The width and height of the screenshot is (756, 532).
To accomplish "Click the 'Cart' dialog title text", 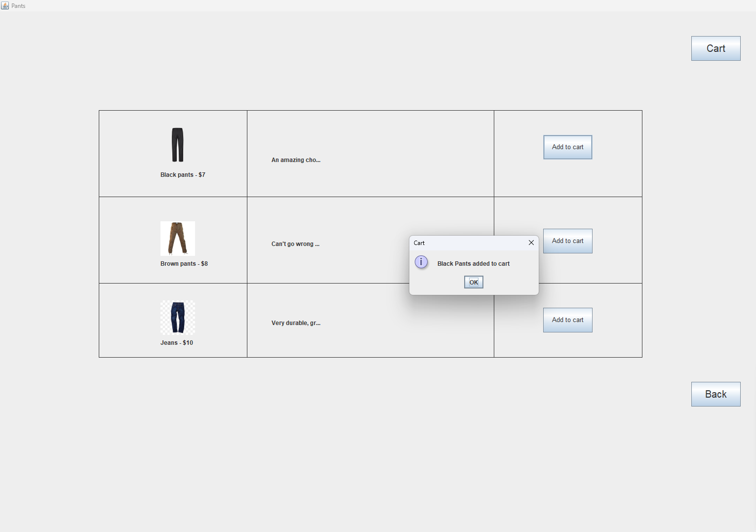I will tap(419, 243).
